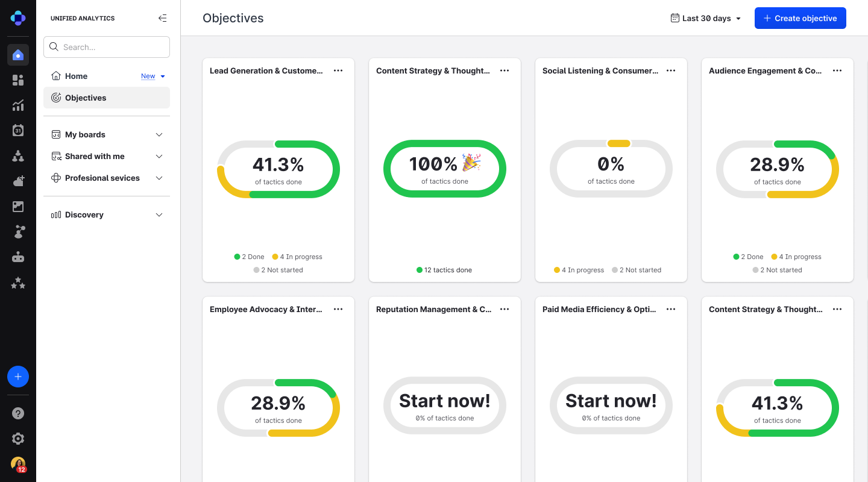Image resolution: width=868 pixels, height=482 pixels.
Task: Expand the My boards section
Action: click(x=159, y=134)
